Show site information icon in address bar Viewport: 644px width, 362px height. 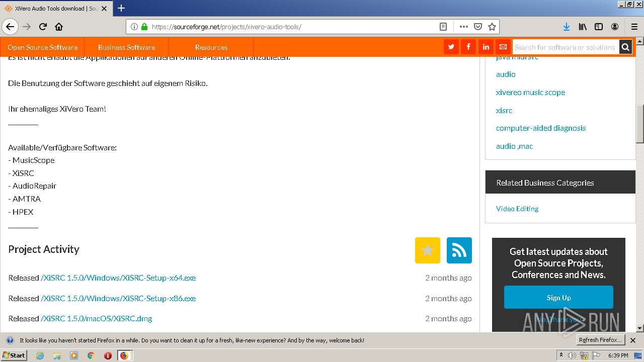coord(134,27)
